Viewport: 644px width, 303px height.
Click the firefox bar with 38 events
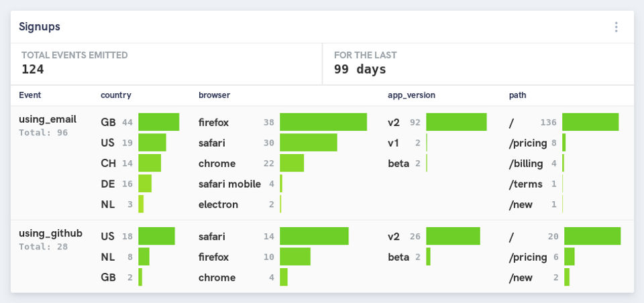[323, 122]
